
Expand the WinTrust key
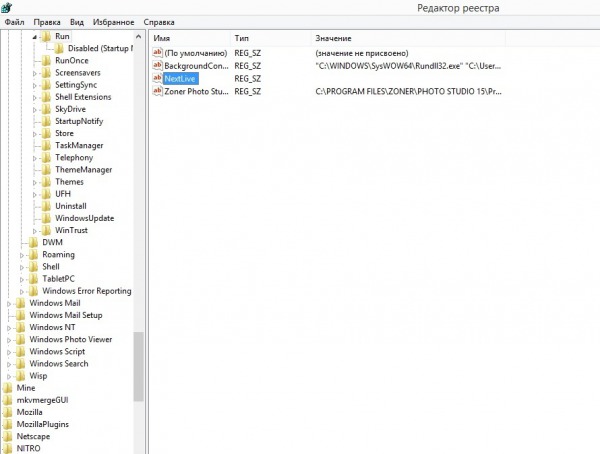(x=34, y=231)
